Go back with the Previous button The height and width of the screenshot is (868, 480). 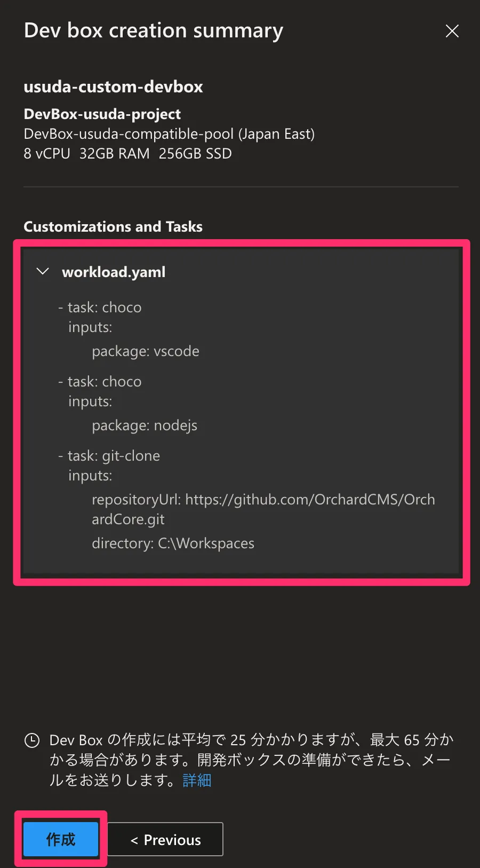click(165, 840)
